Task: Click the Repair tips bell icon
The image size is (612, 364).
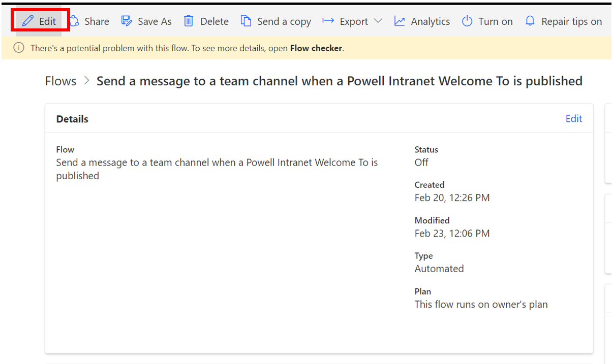Action: 530,21
